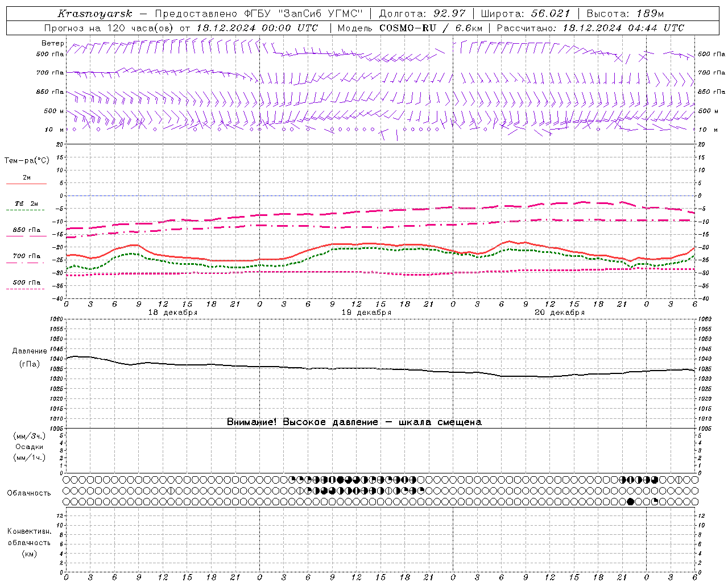Click the Ветер wind panel label
This screenshot has width=728, height=582.
(52, 43)
